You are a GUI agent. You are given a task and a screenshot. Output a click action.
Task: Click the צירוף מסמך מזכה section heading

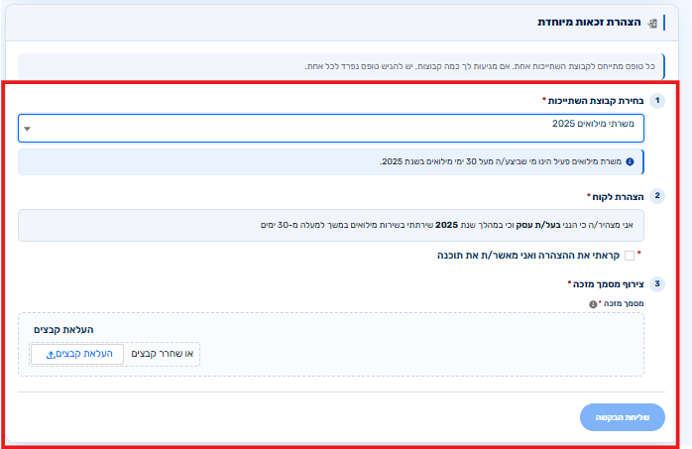pyautogui.click(x=608, y=284)
